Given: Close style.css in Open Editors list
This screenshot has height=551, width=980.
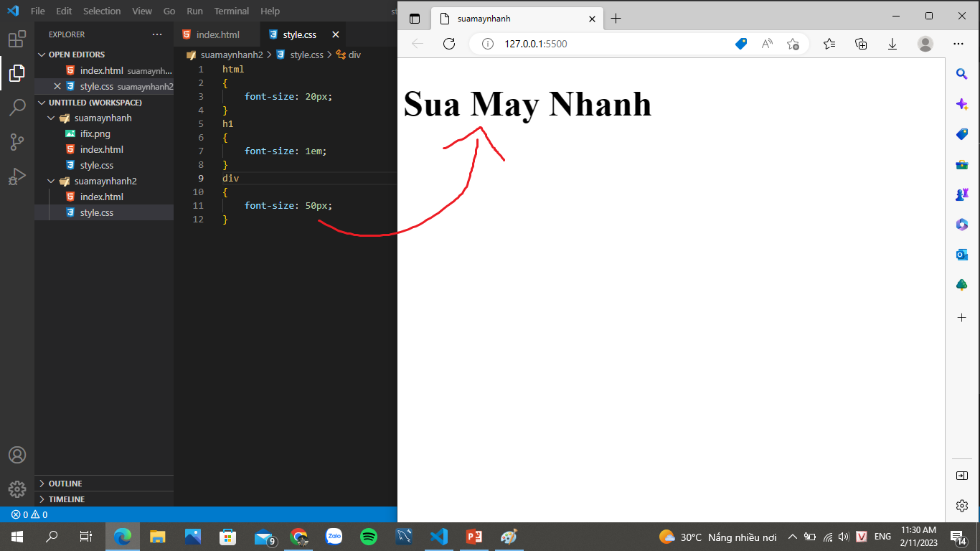Looking at the screenshot, I should click(57, 86).
